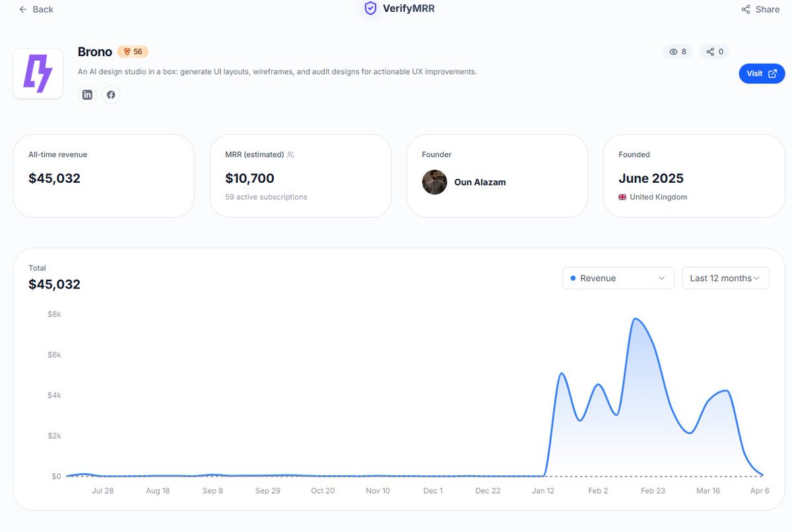
Task: Open the Revenue metric dropdown
Action: point(618,278)
